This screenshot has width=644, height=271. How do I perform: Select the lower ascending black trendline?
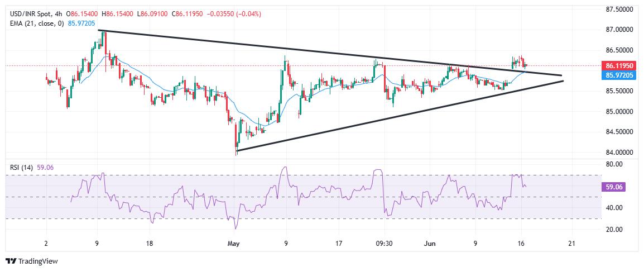point(401,115)
